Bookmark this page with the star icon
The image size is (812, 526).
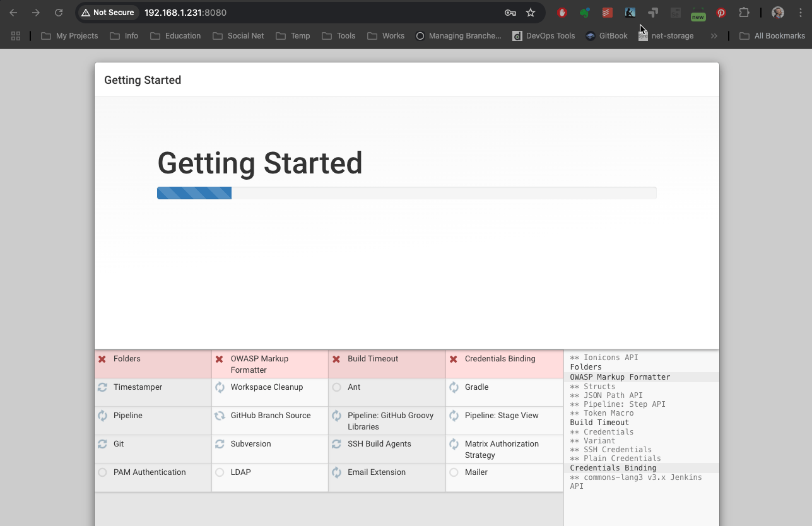pyautogui.click(x=531, y=13)
